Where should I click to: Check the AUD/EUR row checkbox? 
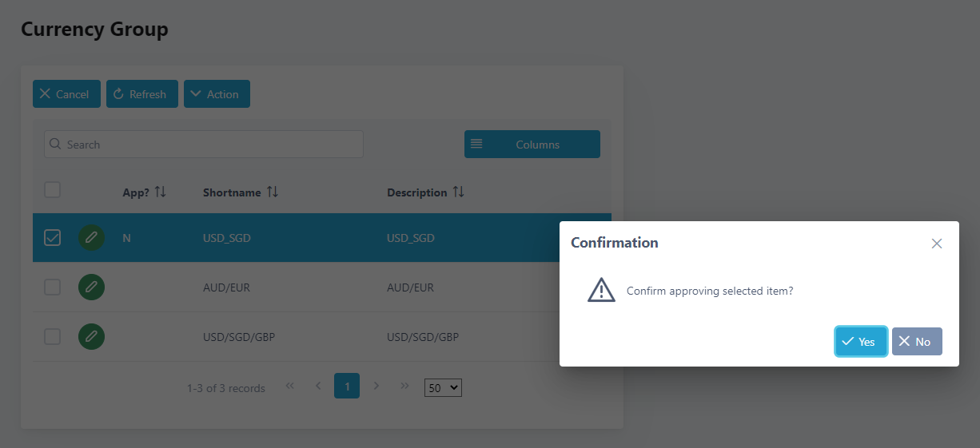52,287
